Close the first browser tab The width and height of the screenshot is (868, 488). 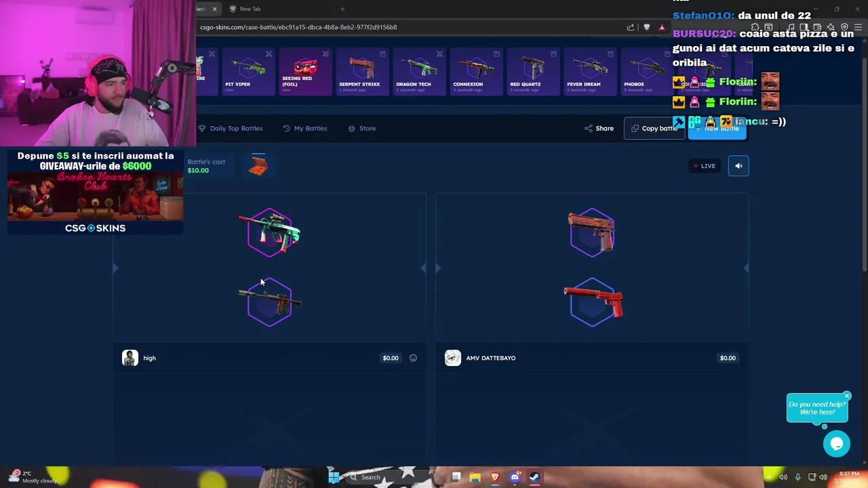coord(214,9)
